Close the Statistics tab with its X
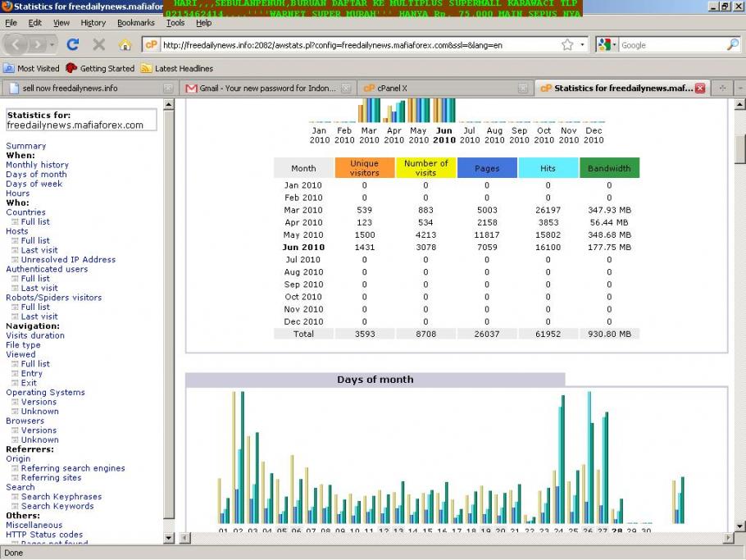The height and width of the screenshot is (560, 746). [700, 89]
